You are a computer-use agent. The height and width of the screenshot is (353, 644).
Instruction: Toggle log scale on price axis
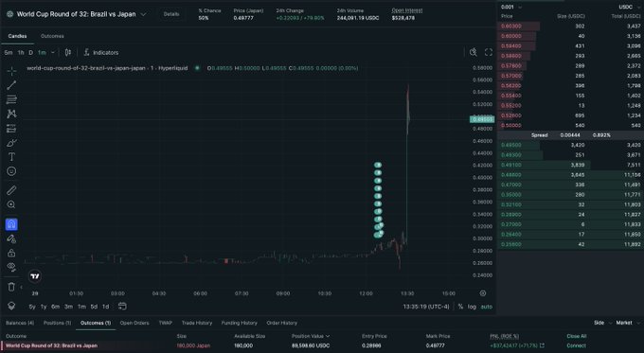[472, 307]
